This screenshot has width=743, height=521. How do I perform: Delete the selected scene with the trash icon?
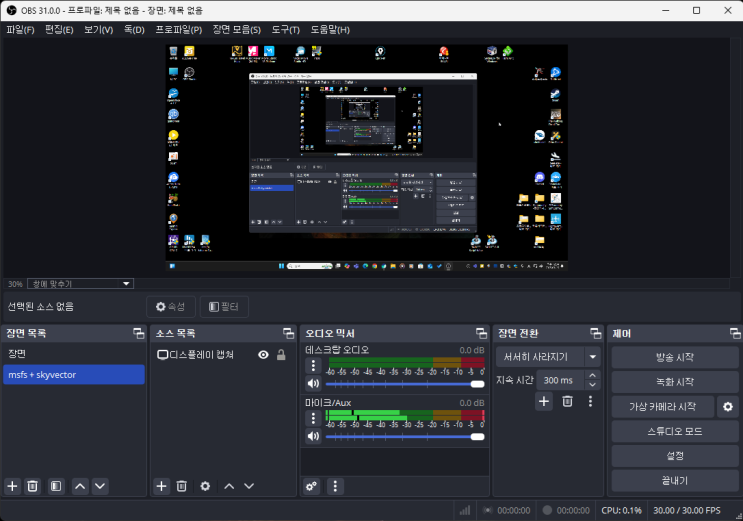[x=33, y=486]
